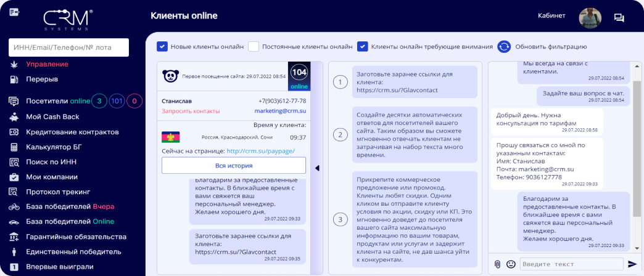Viewport: 644px width, 276px height.
Task: Click the Введите текст message field
Action: click(x=572, y=264)
